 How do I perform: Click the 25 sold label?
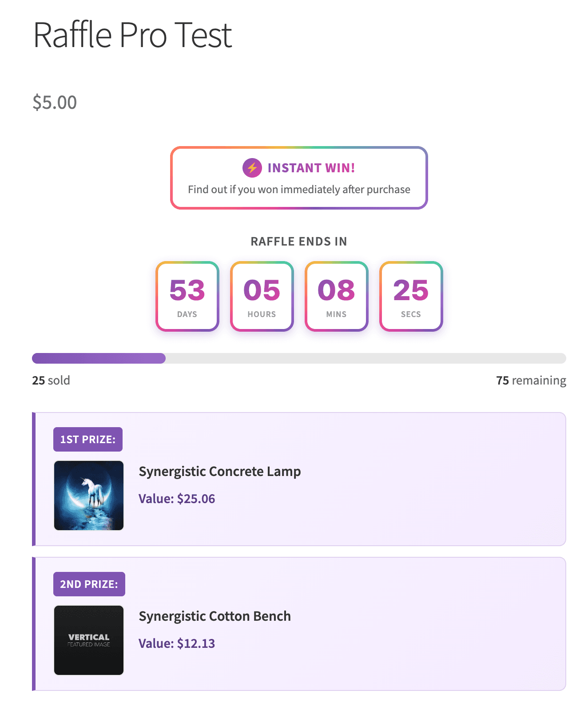click(51, 381)
